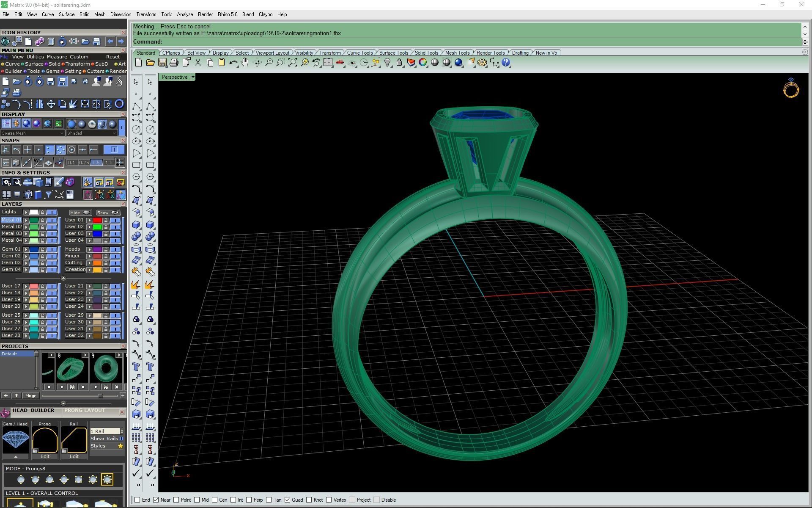Click the Zoom Extents magnifier icon

click(292, 63)
